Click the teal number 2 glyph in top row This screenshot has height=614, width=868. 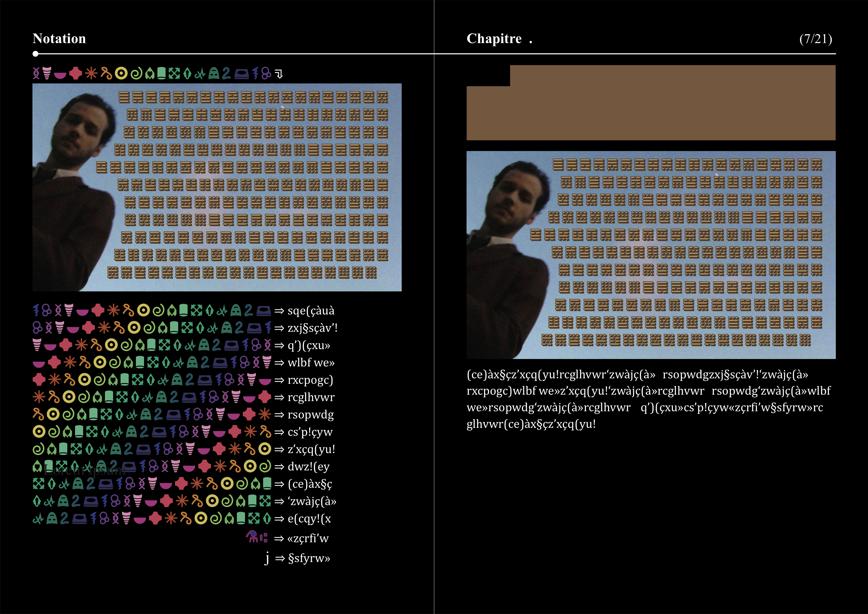click(226, 73)
